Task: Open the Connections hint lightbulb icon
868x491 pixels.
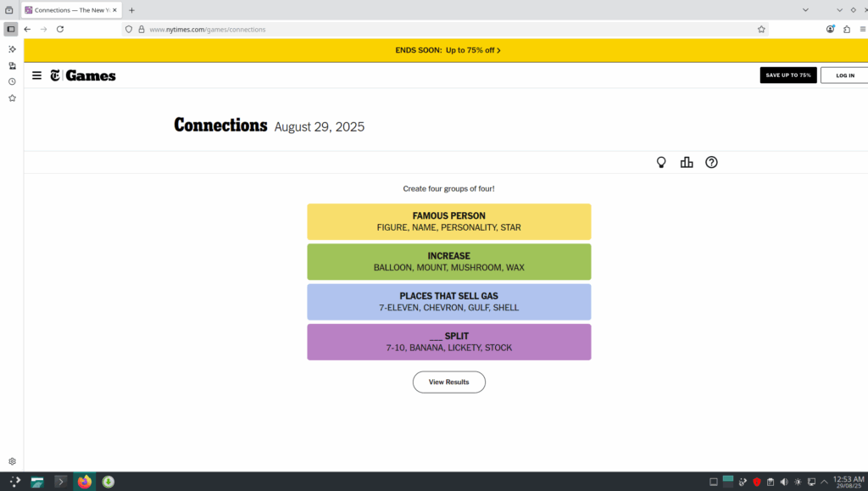Action: click(x=661, y=162)
